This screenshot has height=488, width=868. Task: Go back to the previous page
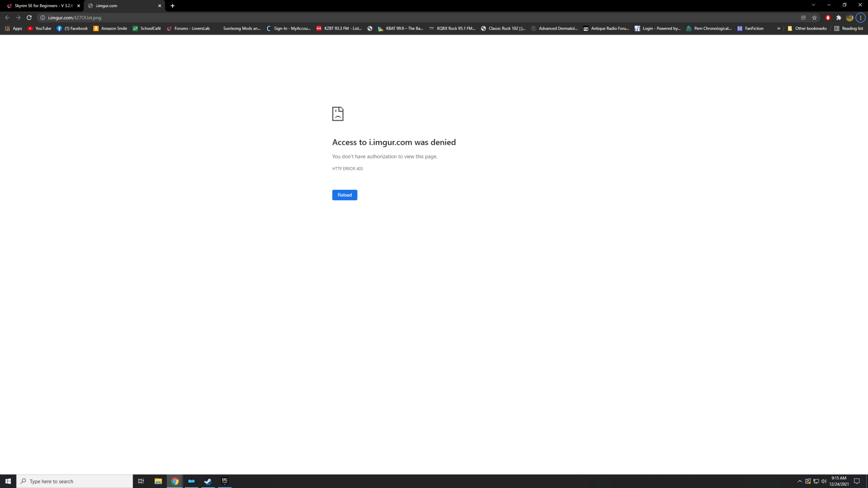click(x=7, y=18)
